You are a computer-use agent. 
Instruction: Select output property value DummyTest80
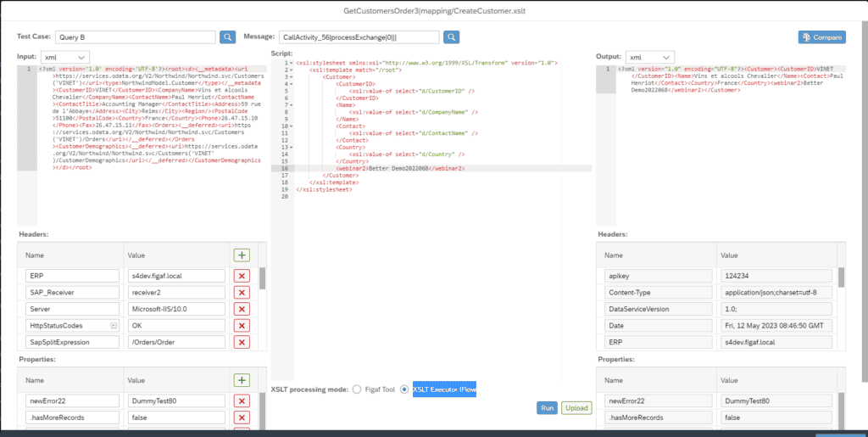coord(776,401)
